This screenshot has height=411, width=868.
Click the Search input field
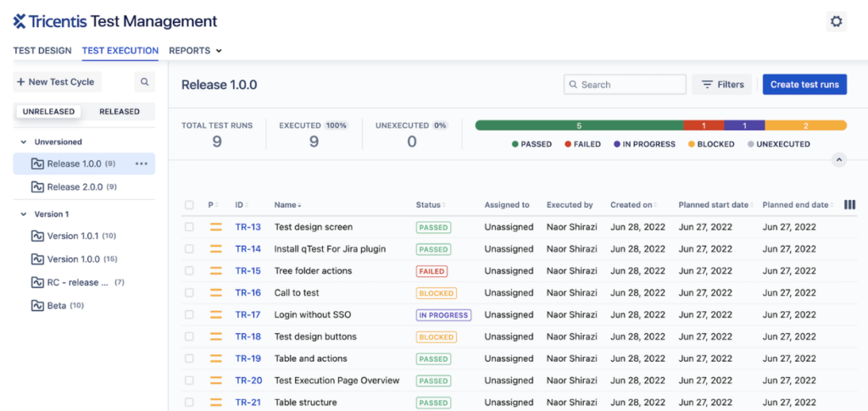point(625,85)
